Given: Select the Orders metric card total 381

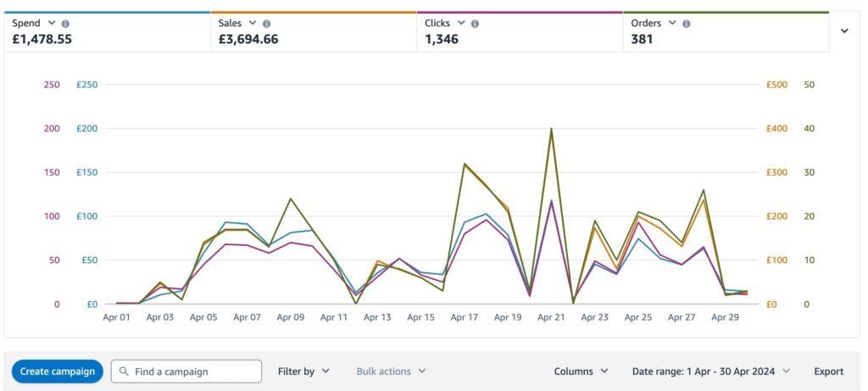Looking at the screenshot, I should [x=643, y=39].
